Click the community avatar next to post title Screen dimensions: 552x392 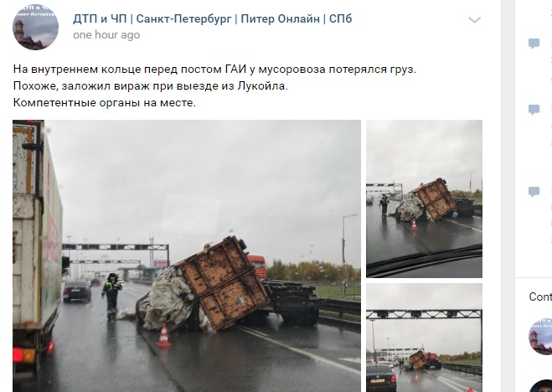click(x=35, y=27)
